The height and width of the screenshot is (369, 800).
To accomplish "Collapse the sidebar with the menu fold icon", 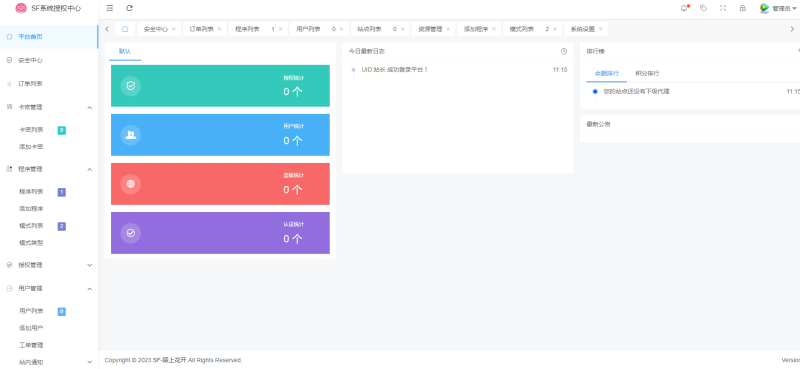I will [110, 8].
